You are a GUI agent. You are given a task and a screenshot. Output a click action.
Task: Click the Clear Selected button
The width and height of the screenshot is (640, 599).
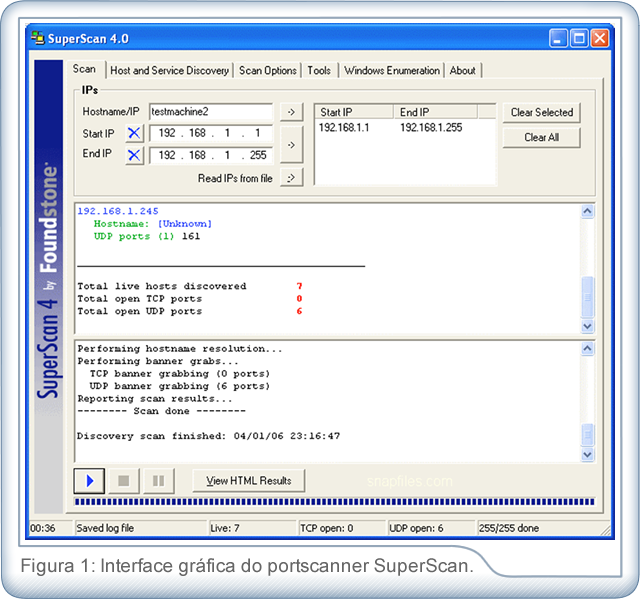click(x=542, y=112)
